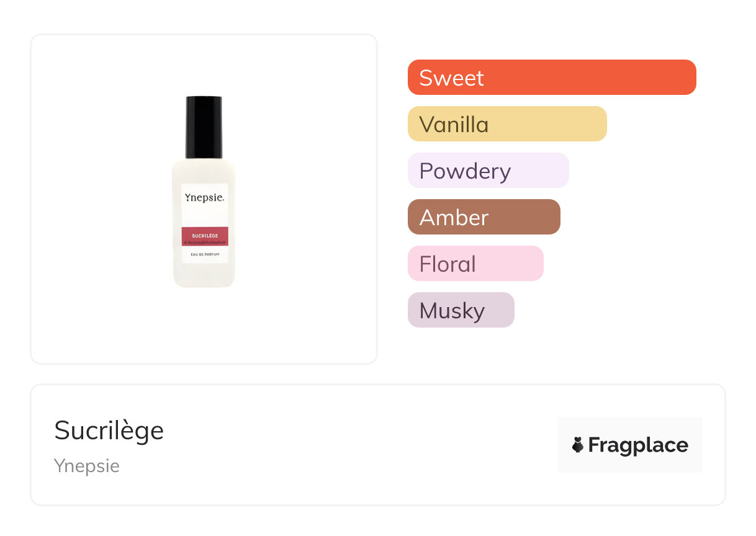The width and height of the screenshot is (756, 536).
Task: Click the Fragplace perfume bottle logo icon
Action: pos(578,445)
